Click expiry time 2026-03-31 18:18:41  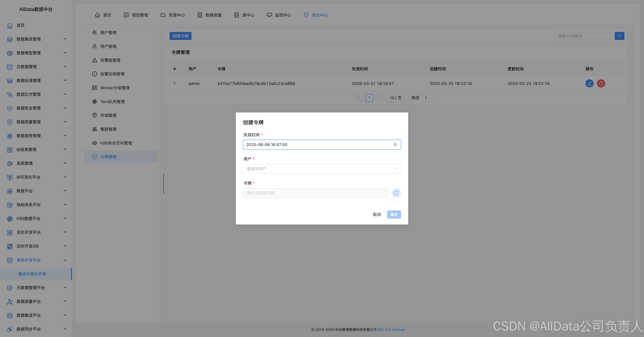[373, 84]
